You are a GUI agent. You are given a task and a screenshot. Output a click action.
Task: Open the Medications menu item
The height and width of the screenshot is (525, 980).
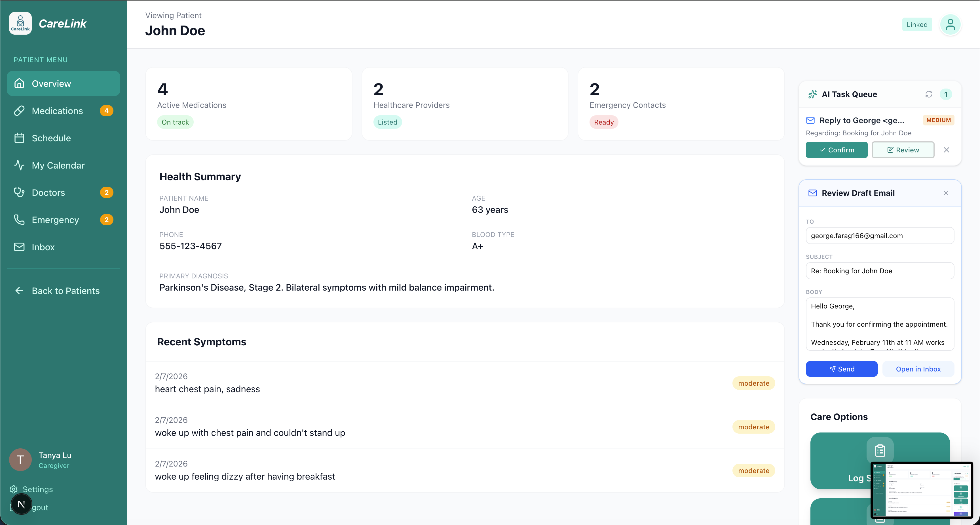57,111
